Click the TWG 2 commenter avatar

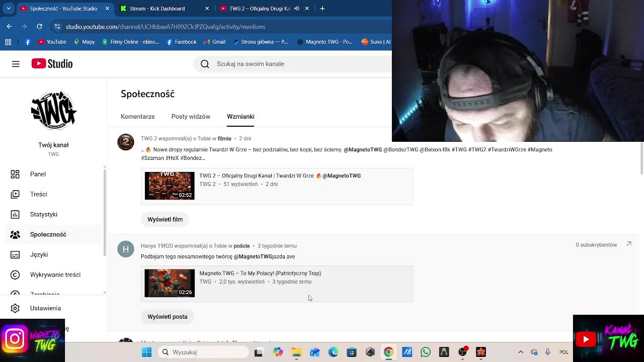[x=126, y=142]
